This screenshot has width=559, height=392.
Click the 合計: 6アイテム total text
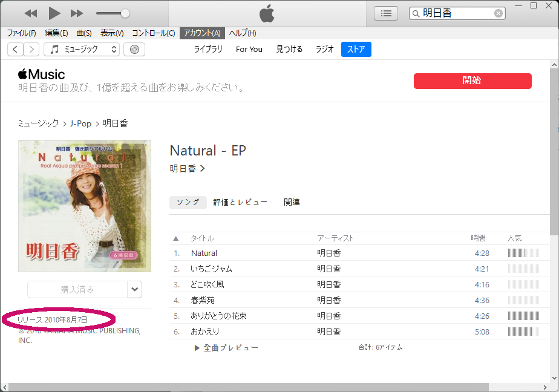pyautogui.click(x=381, y=347)
